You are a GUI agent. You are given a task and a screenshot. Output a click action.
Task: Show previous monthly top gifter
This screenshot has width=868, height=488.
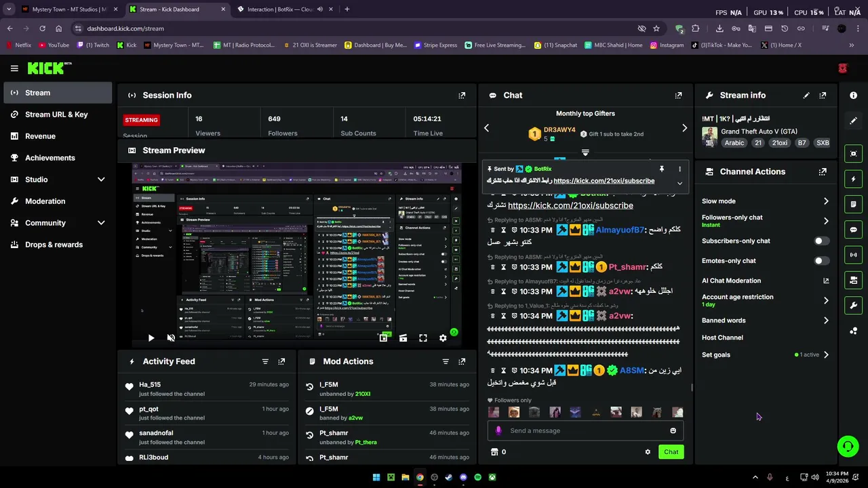[x=486, y=128]
